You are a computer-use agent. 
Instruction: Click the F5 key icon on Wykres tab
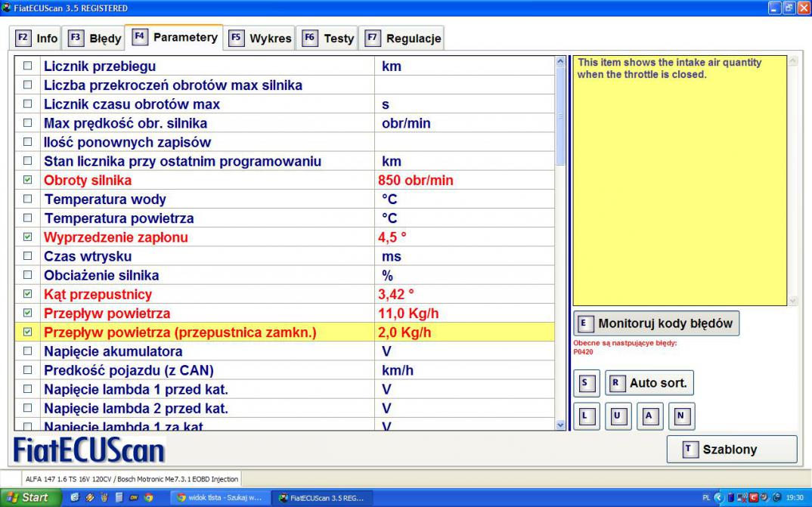pos(236,38)
